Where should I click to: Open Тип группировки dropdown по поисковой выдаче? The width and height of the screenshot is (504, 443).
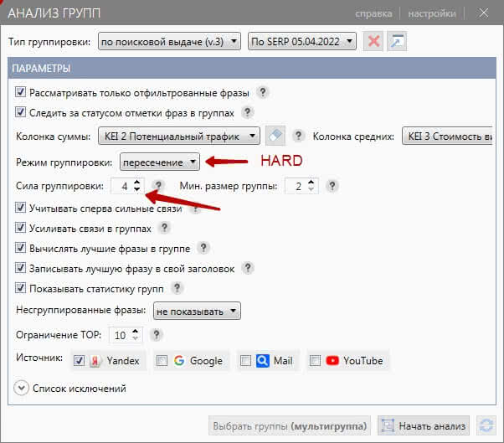tap(169, 41)
